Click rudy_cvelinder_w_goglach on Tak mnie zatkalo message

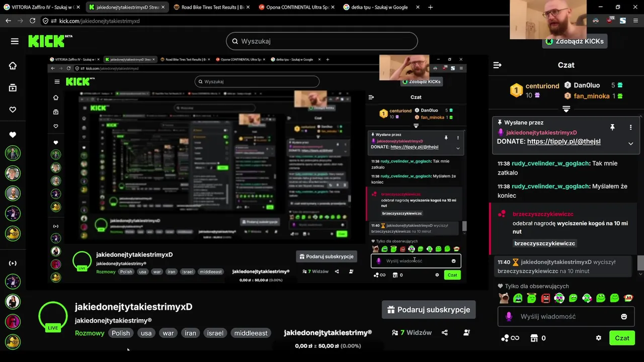[x=550, y=163]
